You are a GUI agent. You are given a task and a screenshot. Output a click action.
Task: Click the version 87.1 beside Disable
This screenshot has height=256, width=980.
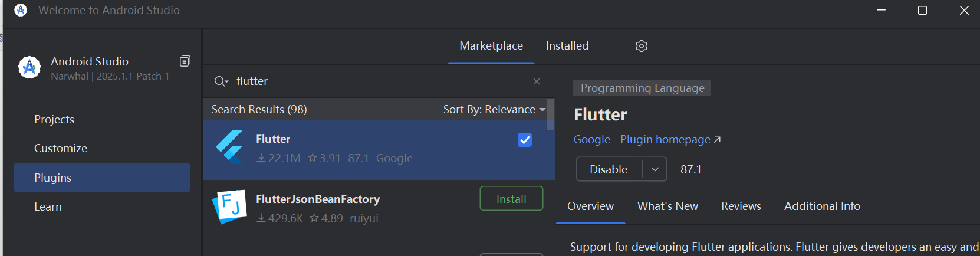691,169
